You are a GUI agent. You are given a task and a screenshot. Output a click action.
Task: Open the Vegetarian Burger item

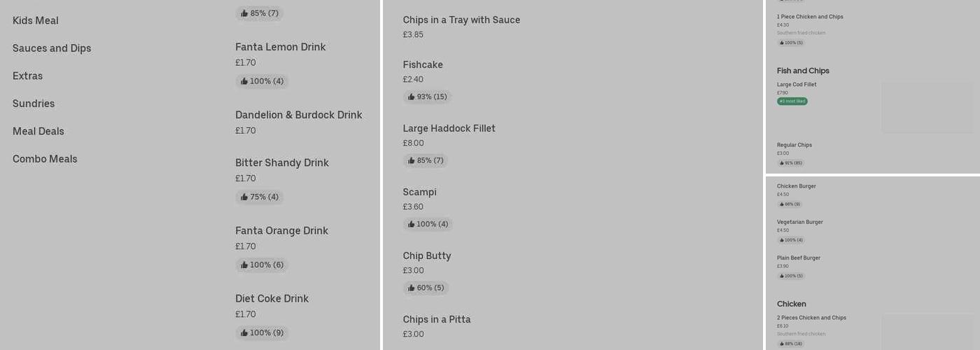[x=800, y=222]
